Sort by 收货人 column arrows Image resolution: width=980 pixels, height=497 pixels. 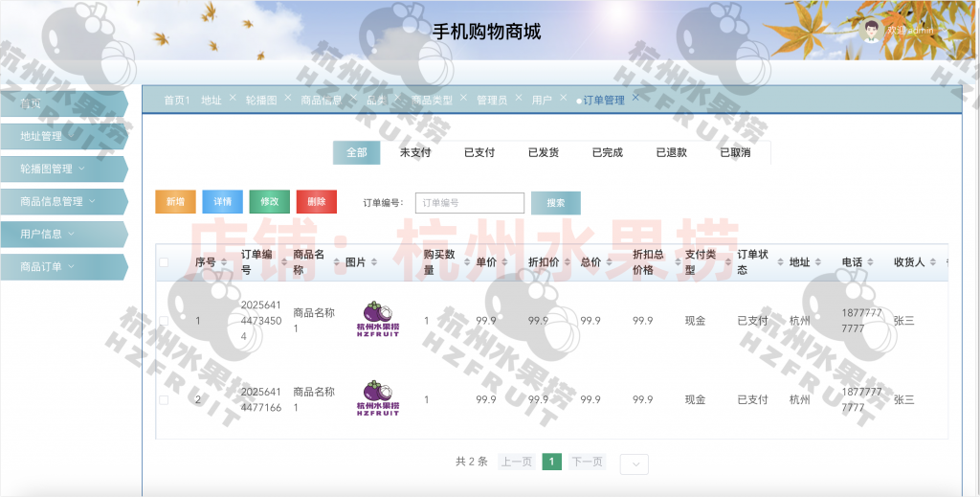tap(932, 262)
